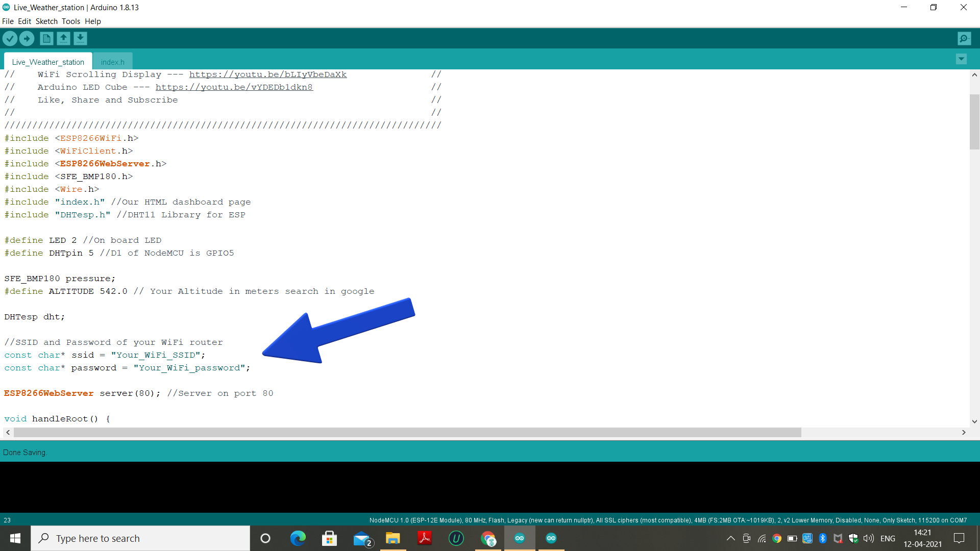Open the youtu.be/vYDEDb1dkn8 link
Image resolution: width=980 pixels, height=551 pixels.
pos(234,87)
